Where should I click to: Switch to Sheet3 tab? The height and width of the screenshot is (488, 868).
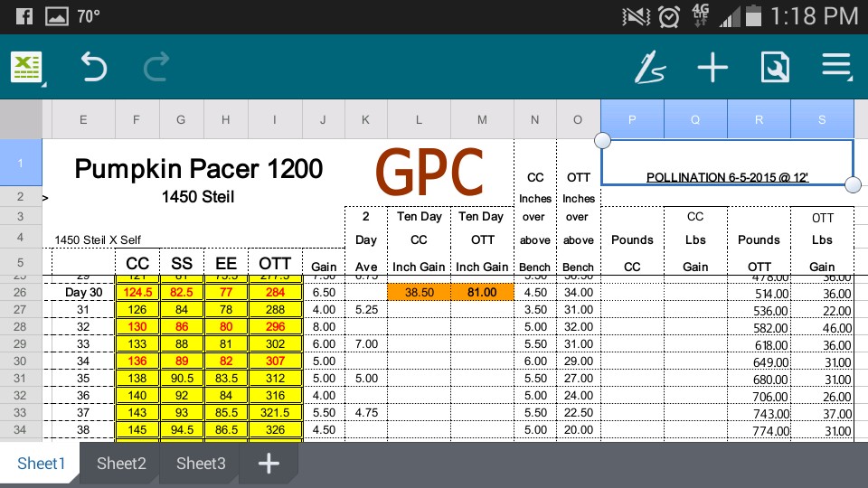pos(201,464)
